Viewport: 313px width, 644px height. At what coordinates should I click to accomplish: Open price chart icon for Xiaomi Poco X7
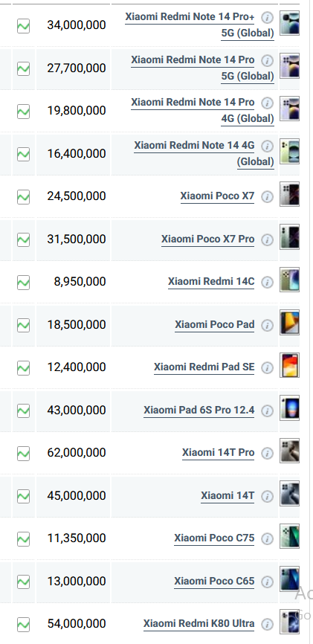pos(23,197)
